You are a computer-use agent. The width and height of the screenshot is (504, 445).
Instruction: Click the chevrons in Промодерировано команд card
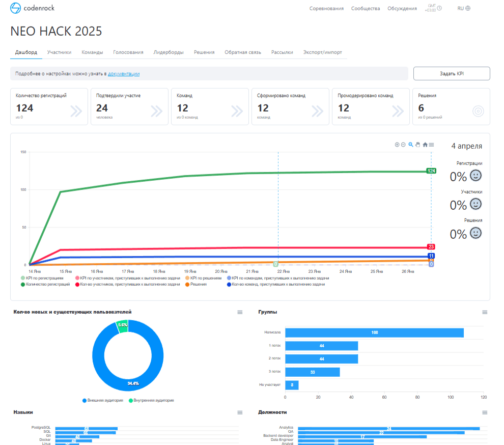[x=398, y=111]
